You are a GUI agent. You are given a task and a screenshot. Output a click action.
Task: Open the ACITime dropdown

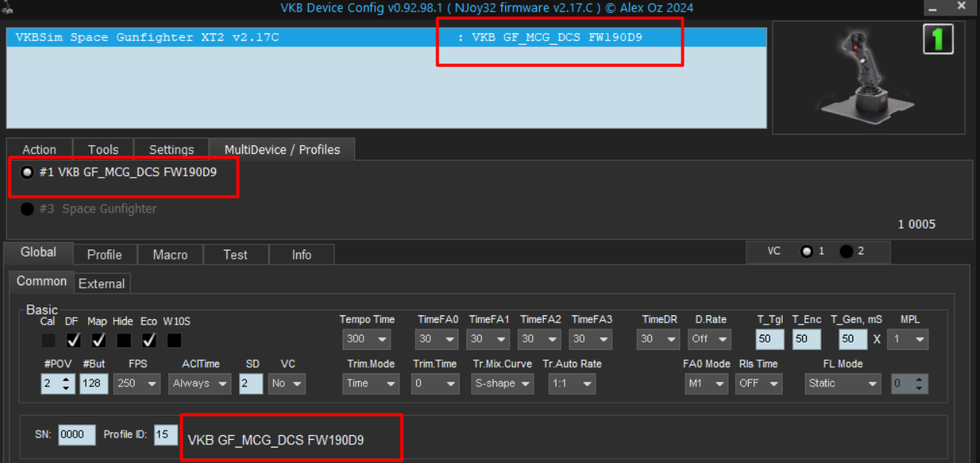click(200, 383)
